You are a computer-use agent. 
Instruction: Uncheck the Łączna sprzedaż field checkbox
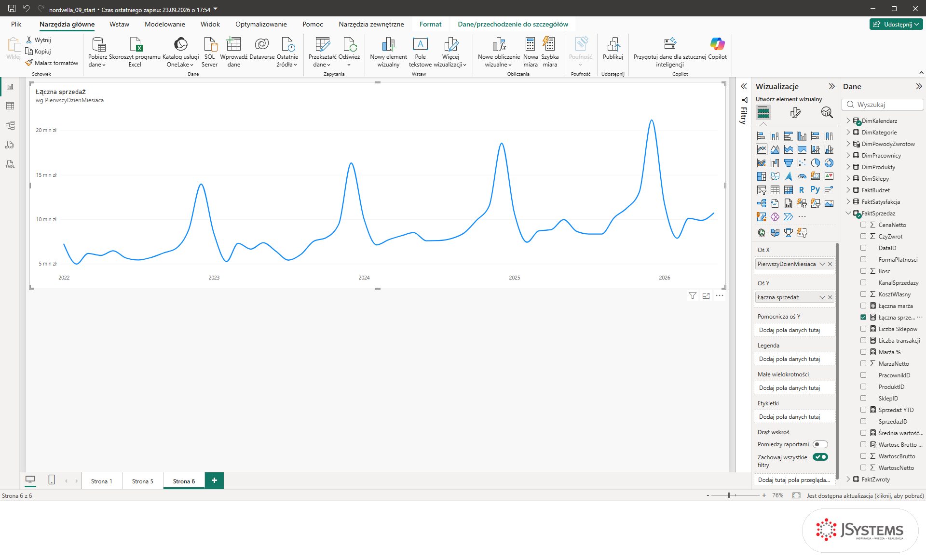[863, 318]
